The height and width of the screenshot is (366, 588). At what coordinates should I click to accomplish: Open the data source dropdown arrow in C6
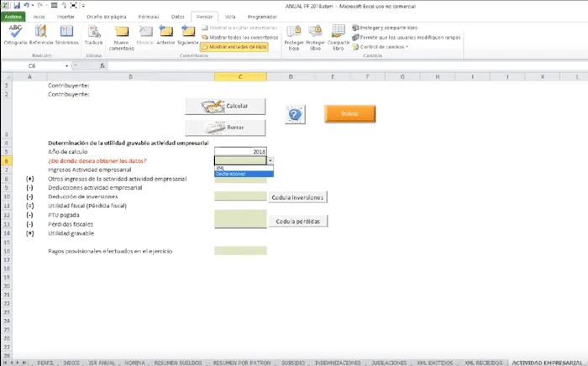point(270,159)
